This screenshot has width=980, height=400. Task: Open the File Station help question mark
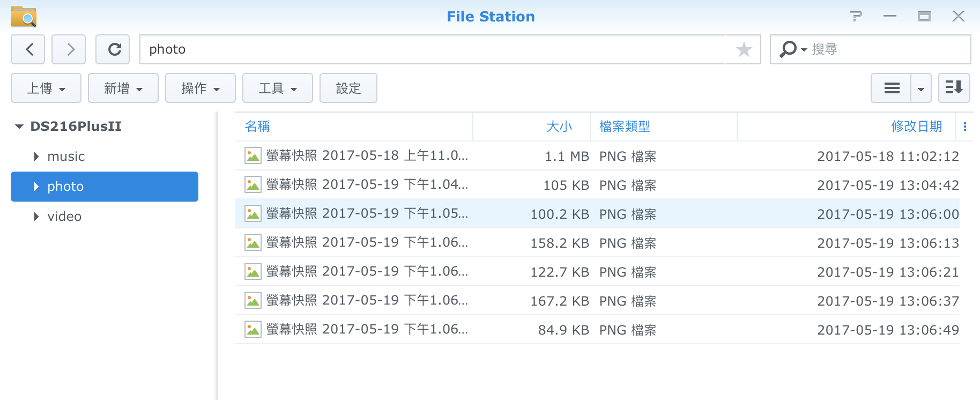click(856, 16)
